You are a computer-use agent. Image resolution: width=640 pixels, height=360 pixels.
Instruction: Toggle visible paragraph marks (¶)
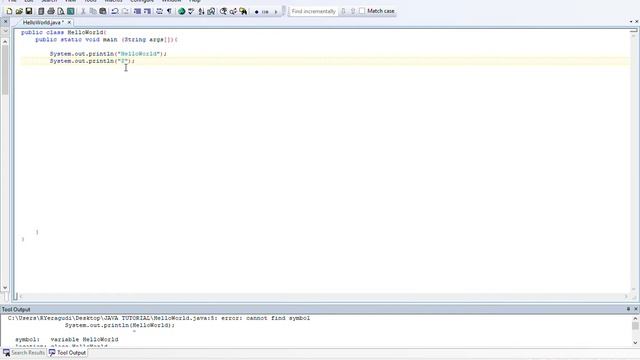click(x=169, y=11)
